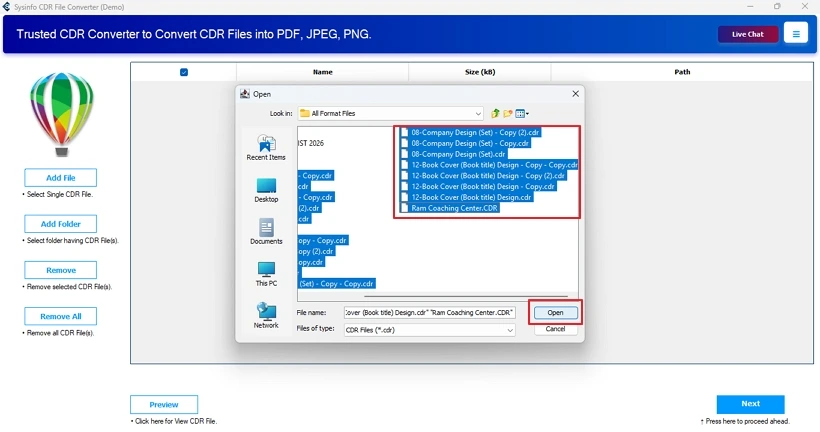This screenshot has width=820, height=432.
Task: Select 12-Book Cover Design - Copy (2).cdr
Action: (483, 176)
